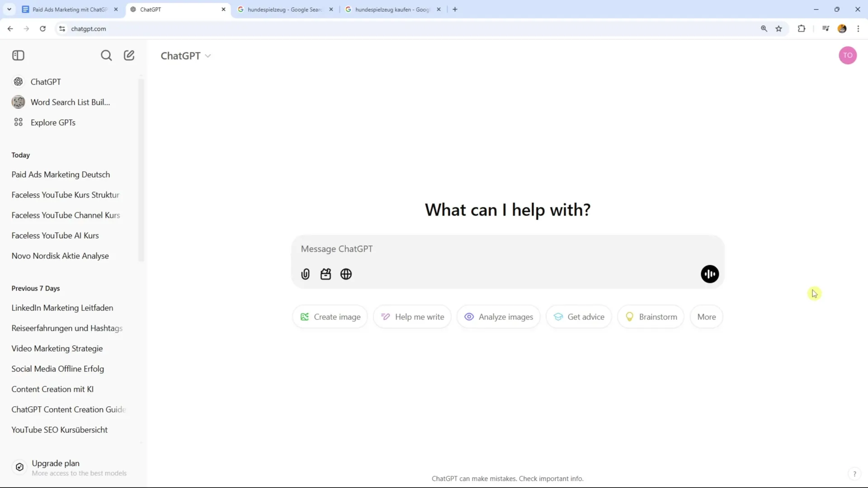Open the Chrome three-dot menu
This screenshot has height=488, width=868.
(858, 28)
